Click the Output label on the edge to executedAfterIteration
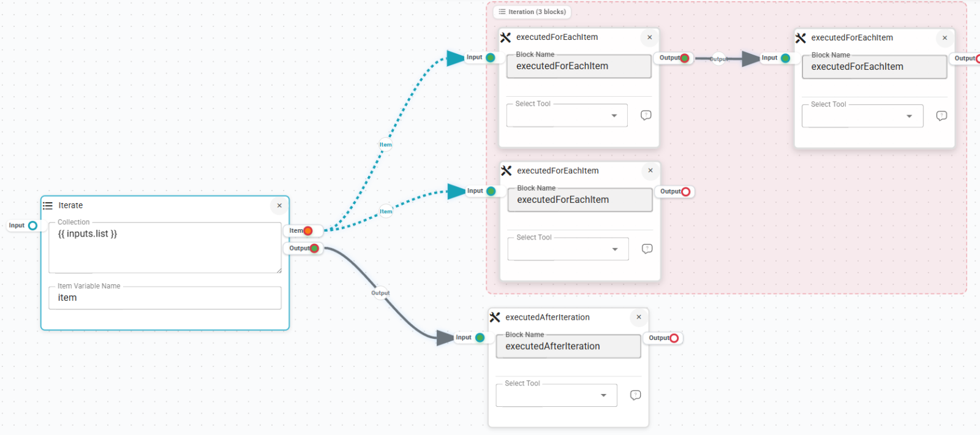Image resolution: width=980 pixels, height=435 pixels. click(380, 293)
